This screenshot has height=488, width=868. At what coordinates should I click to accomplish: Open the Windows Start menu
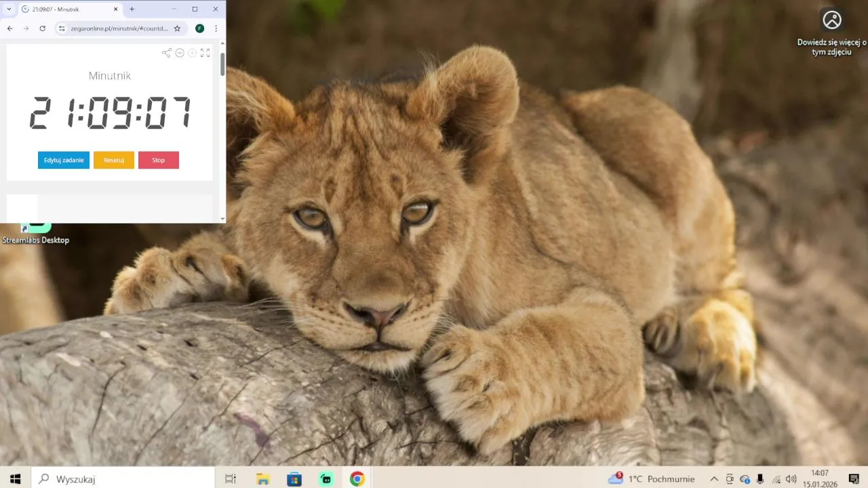point(15,479)
